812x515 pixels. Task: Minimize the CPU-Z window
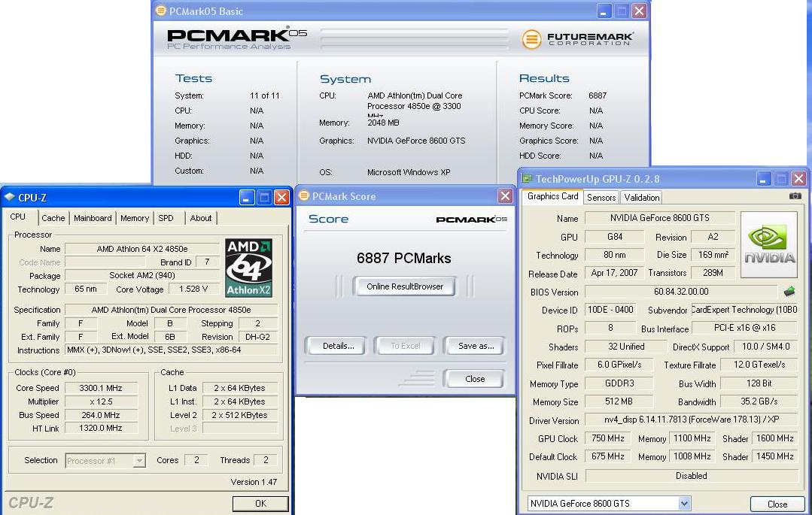(247, 197)
